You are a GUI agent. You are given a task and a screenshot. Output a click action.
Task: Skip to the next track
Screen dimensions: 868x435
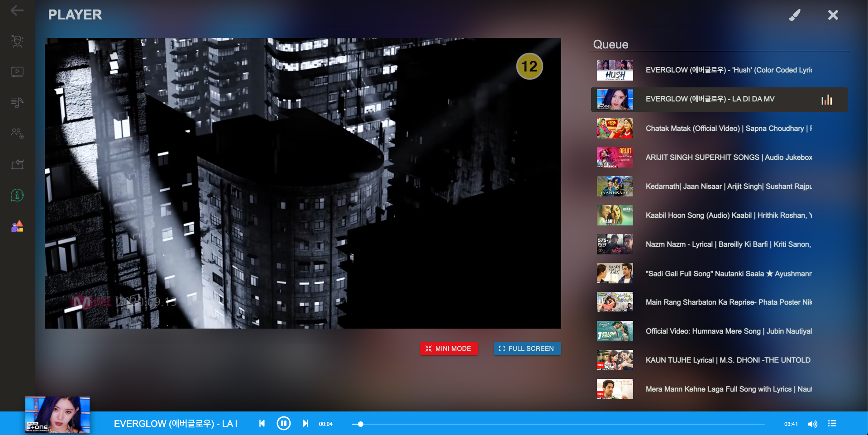(305, 423)
